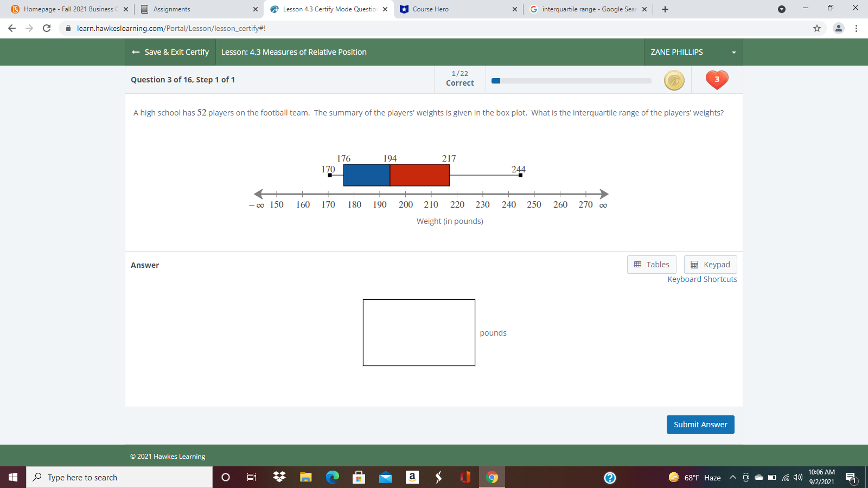The image size is (868, 488).
Task: Open the OneDrive cloud tray icon
Action: (x=759, y=478)
